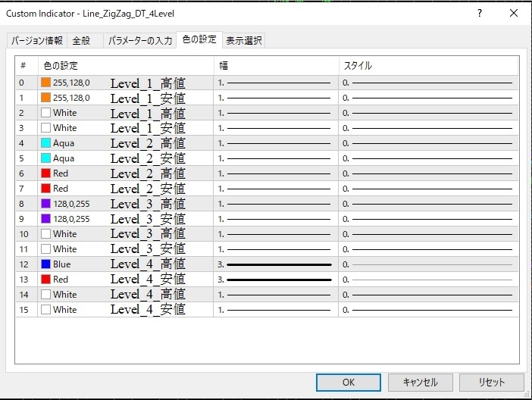Open the width selector for row 0
The image size is (532, 400).
[276, 83]
